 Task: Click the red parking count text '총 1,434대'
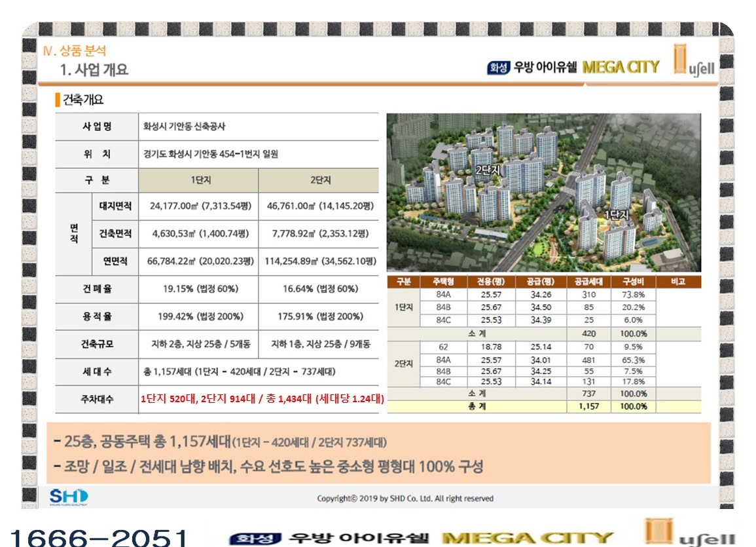point(289,398)
